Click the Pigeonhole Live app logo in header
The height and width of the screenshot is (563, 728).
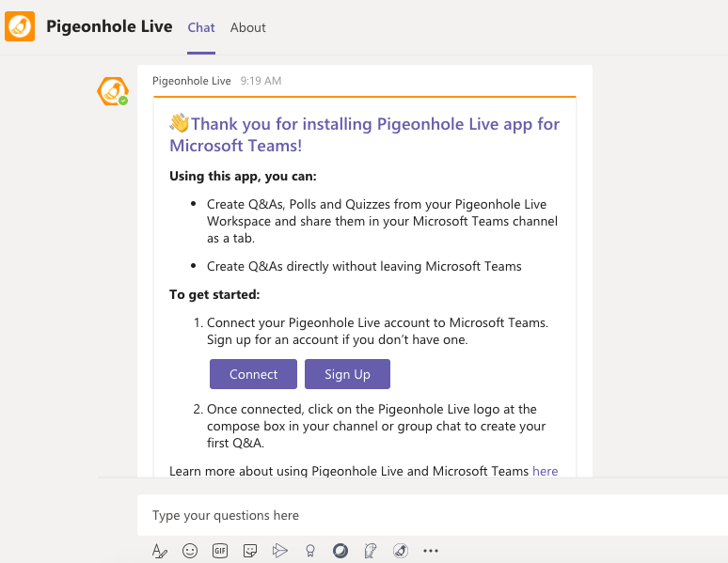click(20, 26)
